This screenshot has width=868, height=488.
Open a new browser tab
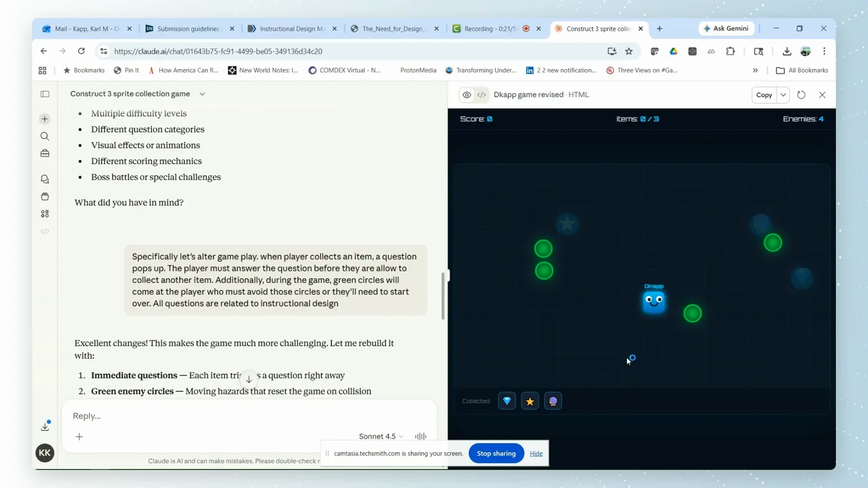[660, 29]
